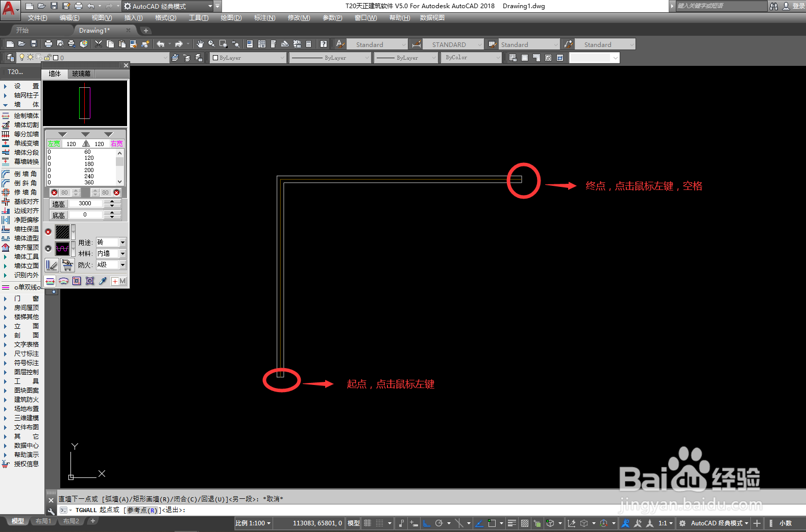
Task: Click the 等分加墙 tool in sidebar
Action: point(20,134)
